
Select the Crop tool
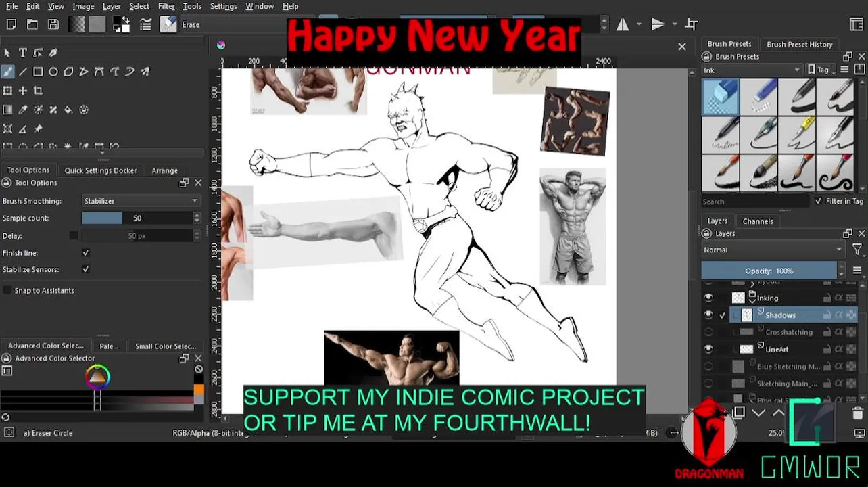click(38, 91)
